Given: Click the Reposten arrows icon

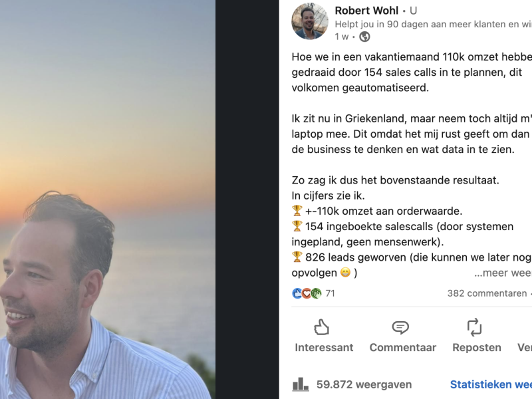Looking at the screenshot, I should (474, 327).
